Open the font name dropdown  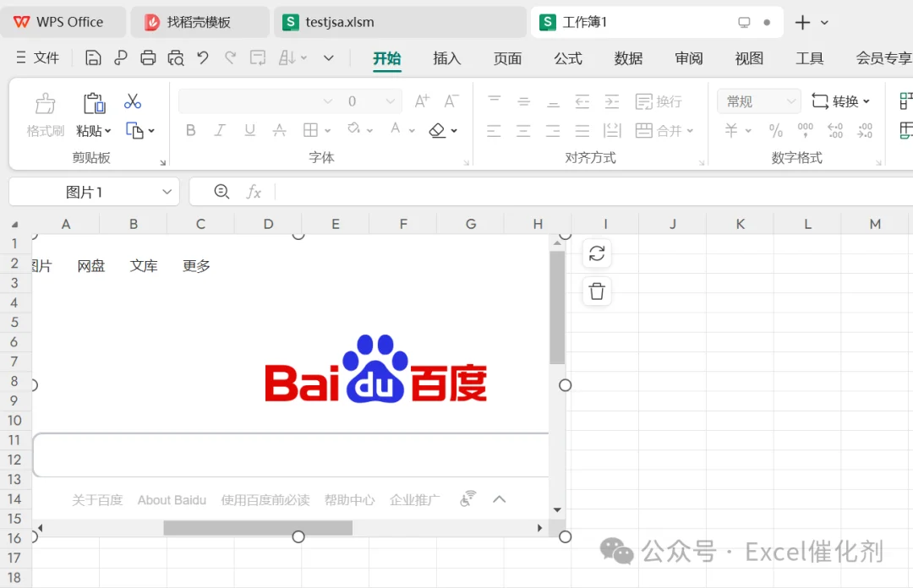click(x=328, y=101)
